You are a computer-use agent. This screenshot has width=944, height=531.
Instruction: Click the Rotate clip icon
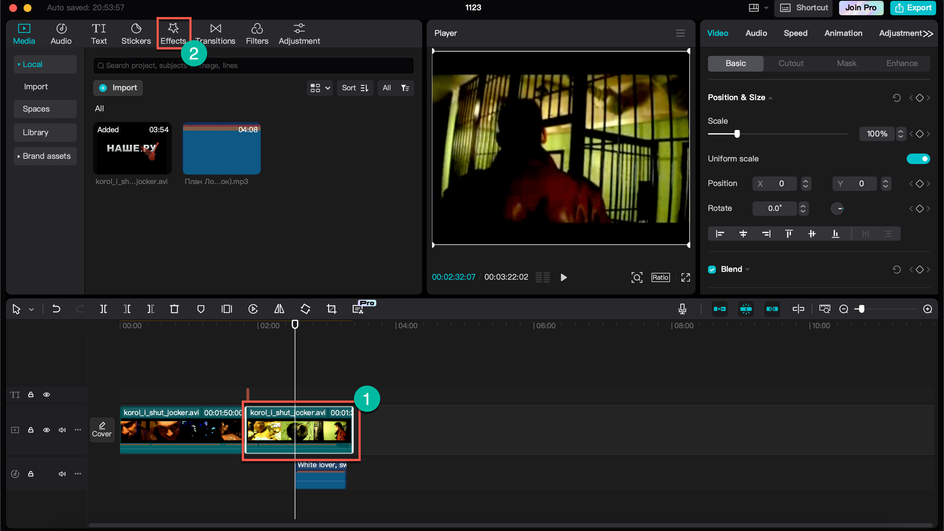click(305, 309)
